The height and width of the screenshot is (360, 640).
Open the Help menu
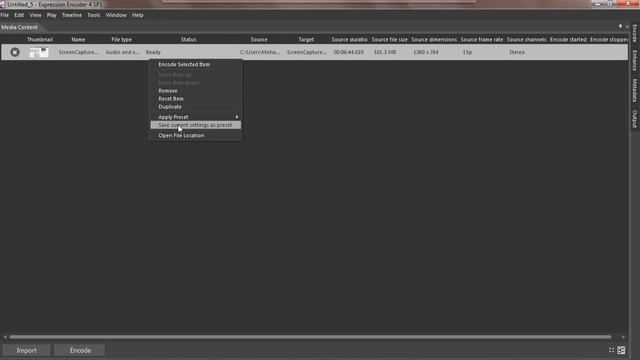point(138,15)
